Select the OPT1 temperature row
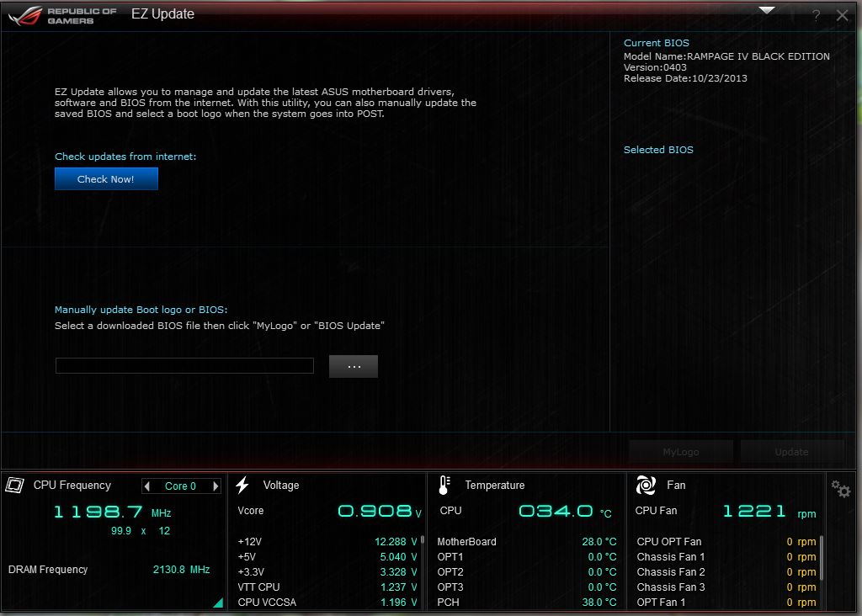The width and height of the screenshot is (862, 616). [x=527, y=556]
